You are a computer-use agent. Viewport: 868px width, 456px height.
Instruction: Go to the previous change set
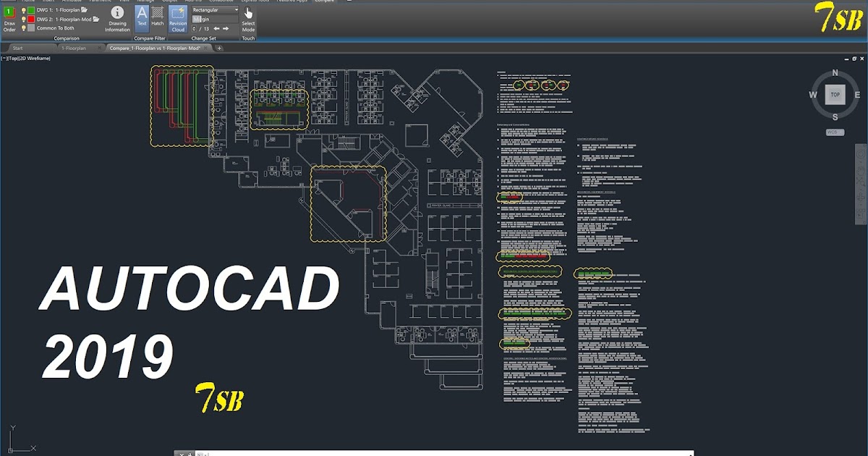tap(216, 28)
